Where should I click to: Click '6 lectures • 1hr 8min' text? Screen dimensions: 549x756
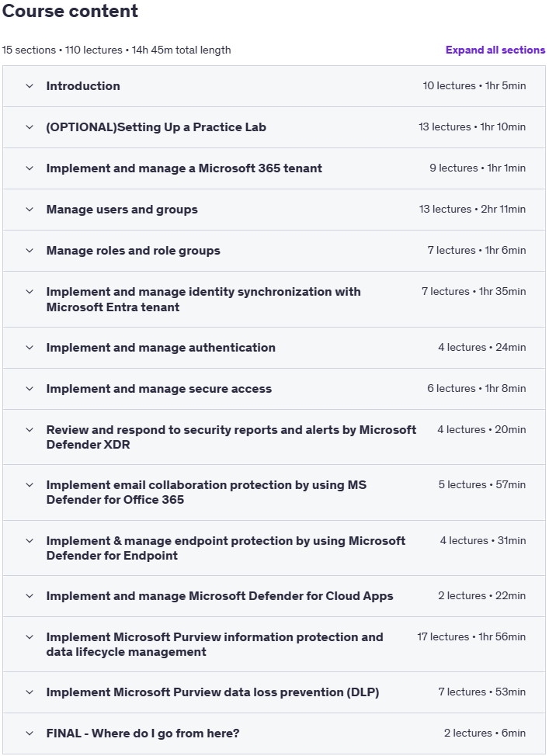coord(477,388)
